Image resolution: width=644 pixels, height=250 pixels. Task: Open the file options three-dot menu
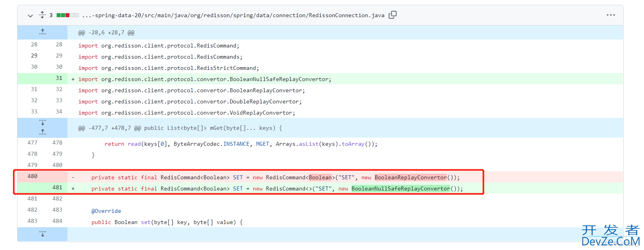pos(610,15)
